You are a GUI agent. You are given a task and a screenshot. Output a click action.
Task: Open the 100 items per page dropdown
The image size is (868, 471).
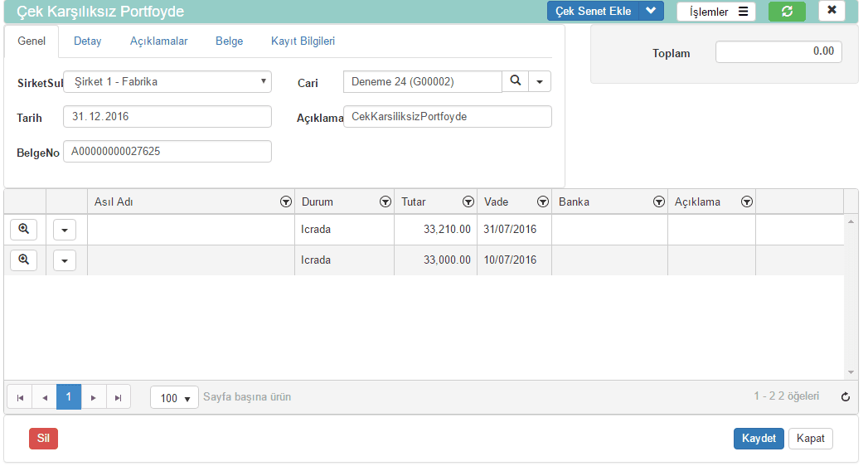point(174,398)
